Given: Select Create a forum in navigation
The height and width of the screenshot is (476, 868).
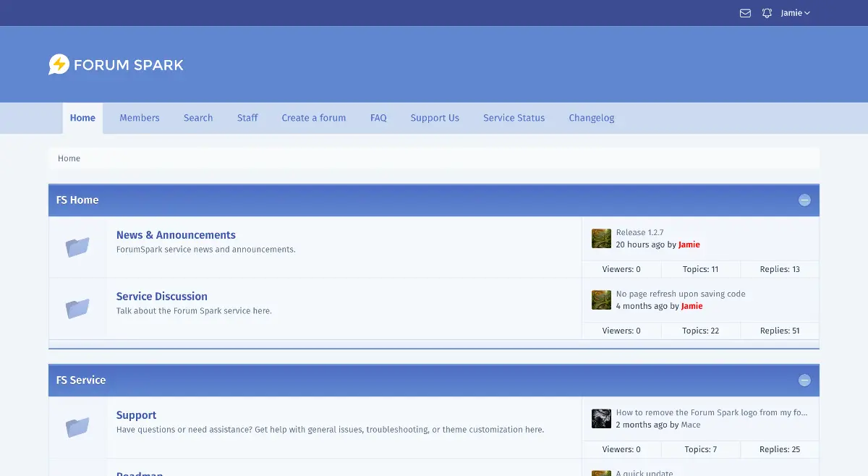Looking at the screenshot, I should 314,118.
